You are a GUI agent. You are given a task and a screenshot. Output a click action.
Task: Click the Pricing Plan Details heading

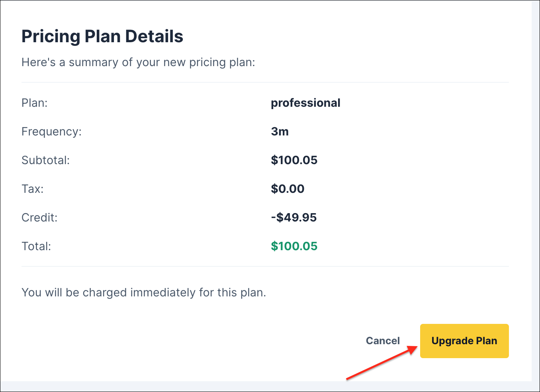point(102,36)
